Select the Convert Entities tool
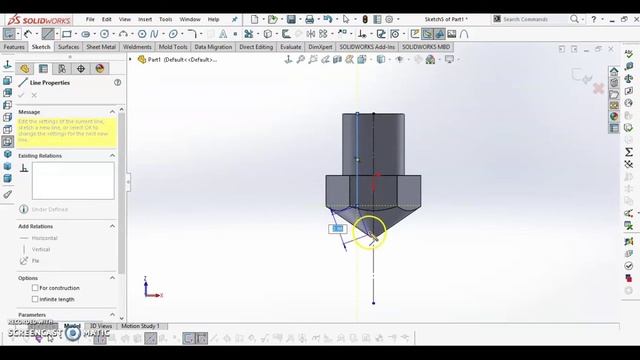The image size is (640, 360). (x=268, y=34)
